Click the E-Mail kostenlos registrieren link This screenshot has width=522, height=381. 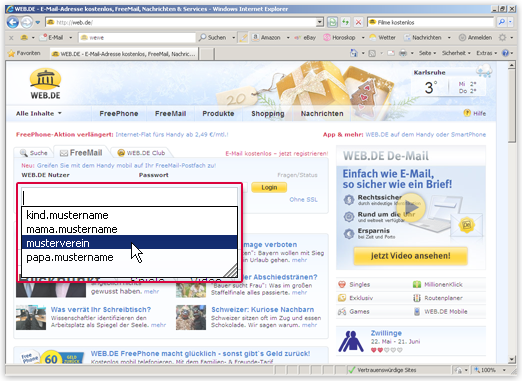tap(277, 154)
